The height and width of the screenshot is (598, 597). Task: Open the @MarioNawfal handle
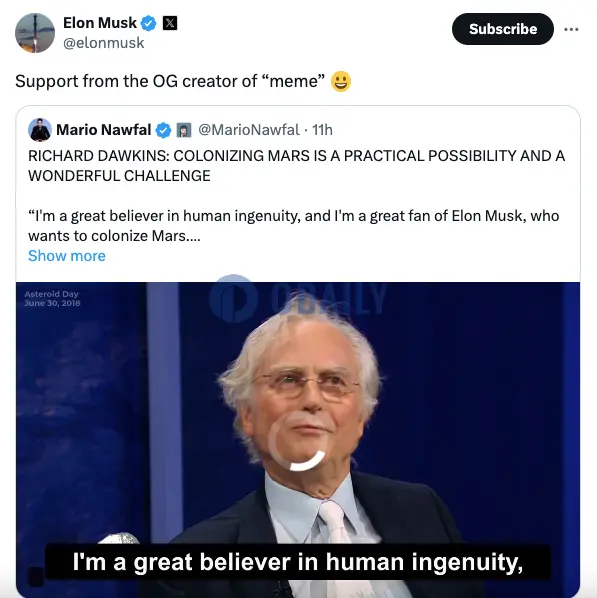pyautogui.click(x=249, y=130)
